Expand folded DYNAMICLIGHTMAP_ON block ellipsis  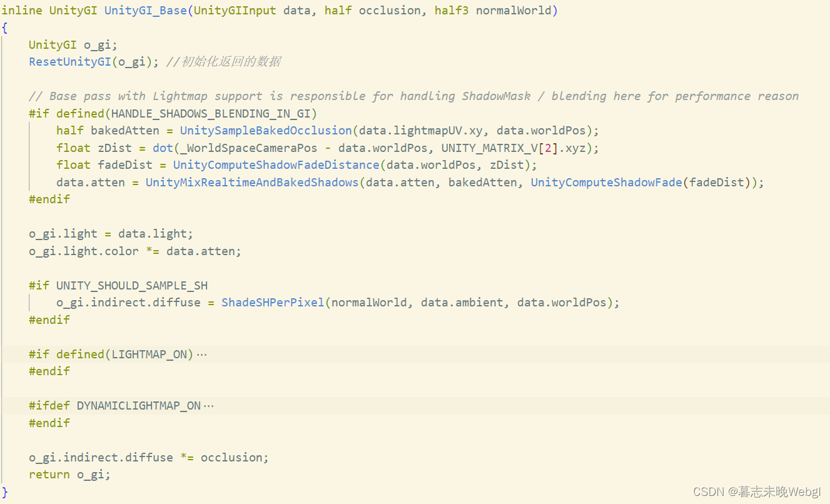[x=209, y=406]
